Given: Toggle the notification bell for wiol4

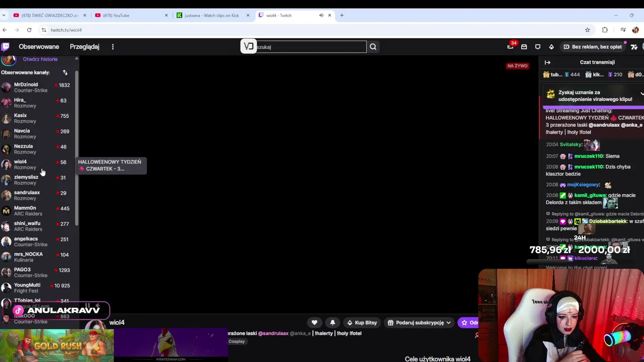Looking at the screenshot, I should click(333, 322).
